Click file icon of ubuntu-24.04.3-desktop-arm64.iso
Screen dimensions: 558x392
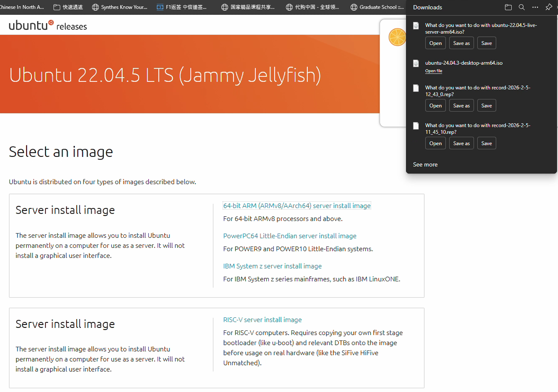coord(416,63)
